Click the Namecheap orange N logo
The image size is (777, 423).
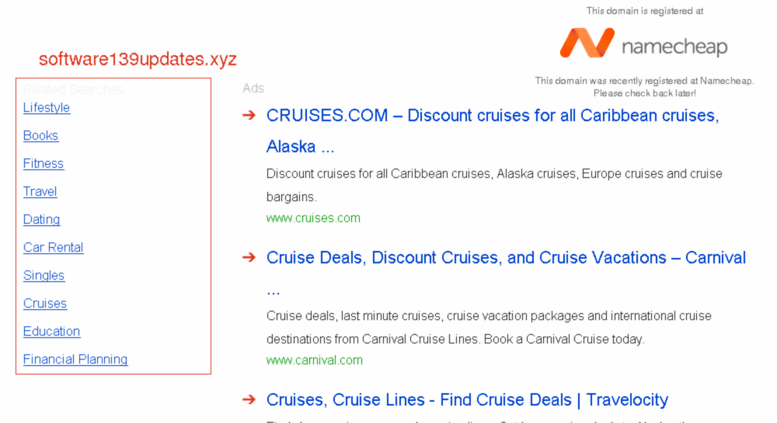pyautogui.click(x=587, y=43)
